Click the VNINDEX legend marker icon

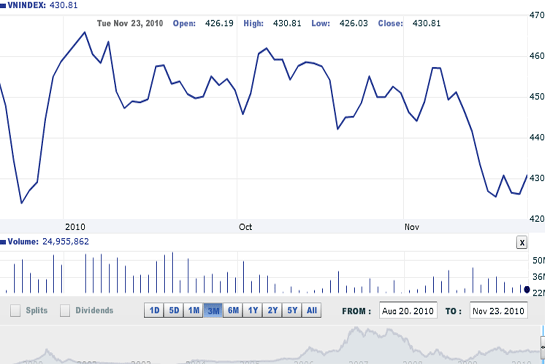click(3, 6)
